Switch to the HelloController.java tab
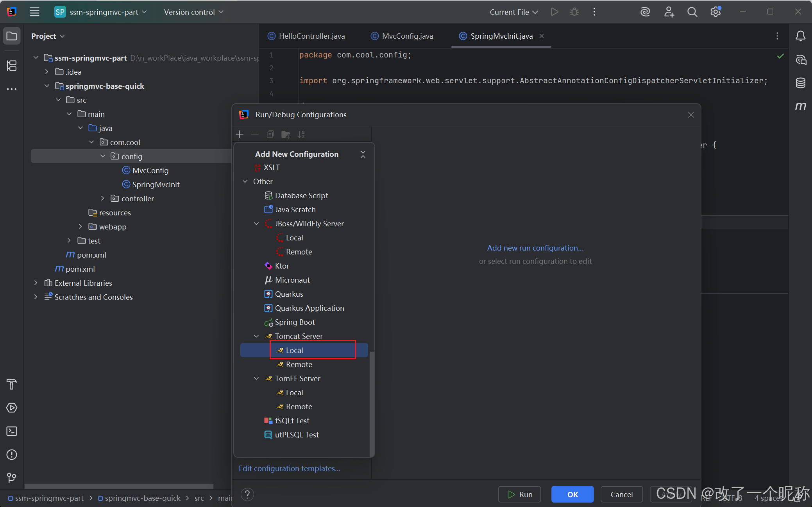Viewport: 812px width, 507px height. tap(311, 36)
